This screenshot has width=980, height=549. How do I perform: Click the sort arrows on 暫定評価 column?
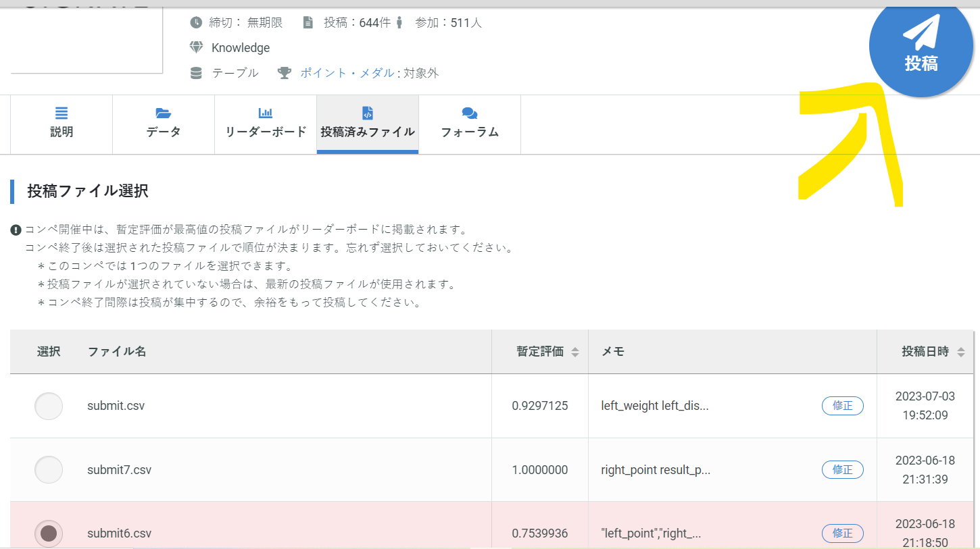coord(575,351)
